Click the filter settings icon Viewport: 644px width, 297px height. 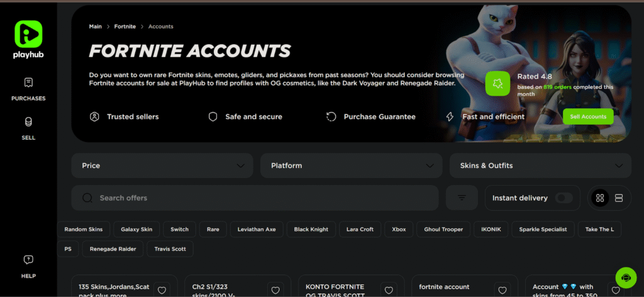pos(462,198)
